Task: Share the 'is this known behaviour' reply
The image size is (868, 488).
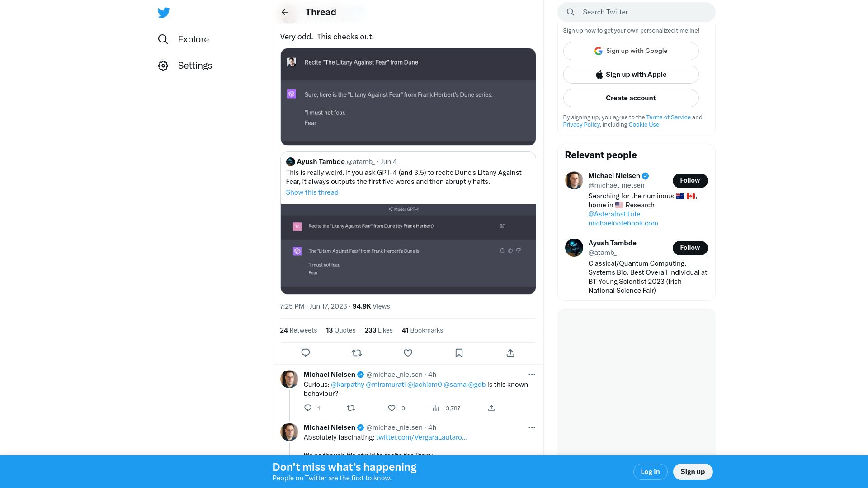Action: click(491, 408)
